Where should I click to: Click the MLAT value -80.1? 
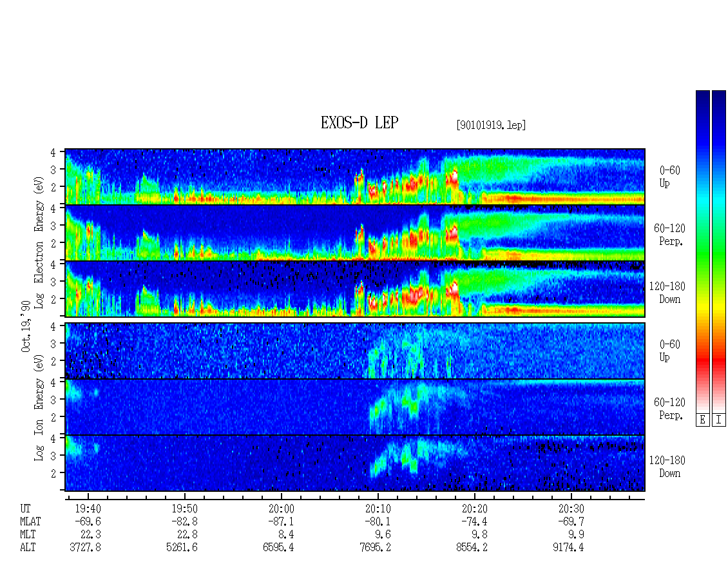(x=378, y=521)
